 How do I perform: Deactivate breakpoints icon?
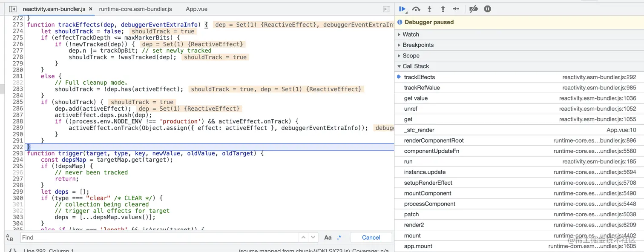point(474,9)
